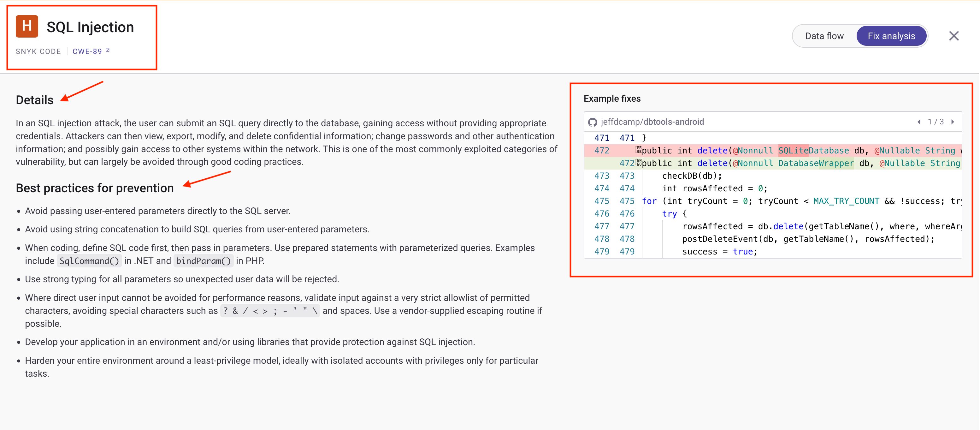Image resolution: width=980 pixels, height=430 pixels.
Task: Click marker icon on removed line 472
Action: 638,150
